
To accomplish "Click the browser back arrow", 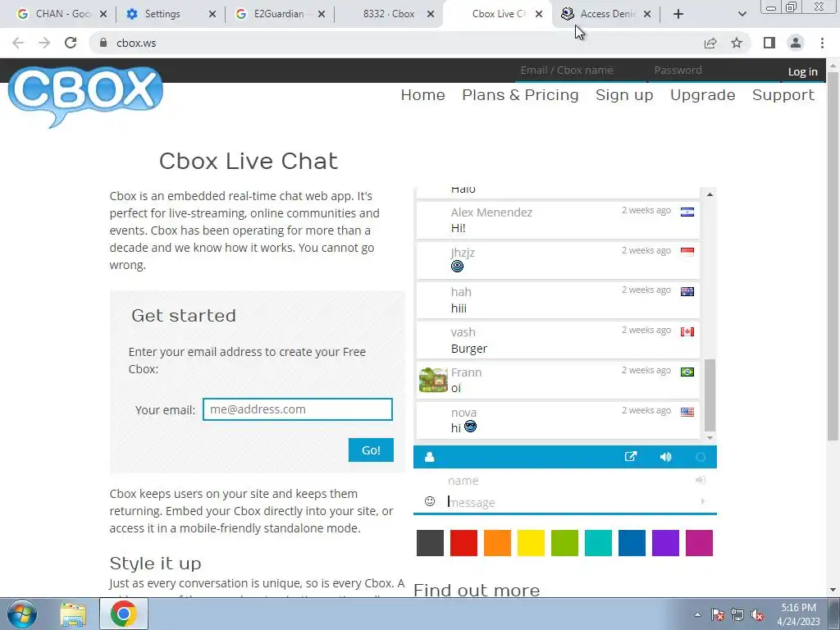I will (18, 43).
